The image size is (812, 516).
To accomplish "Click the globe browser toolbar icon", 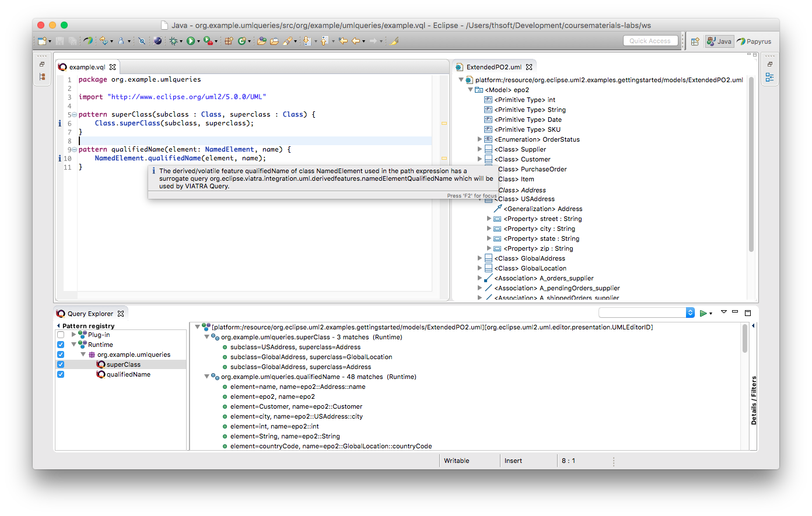I will pyautogui.click(x=157, y=41).
